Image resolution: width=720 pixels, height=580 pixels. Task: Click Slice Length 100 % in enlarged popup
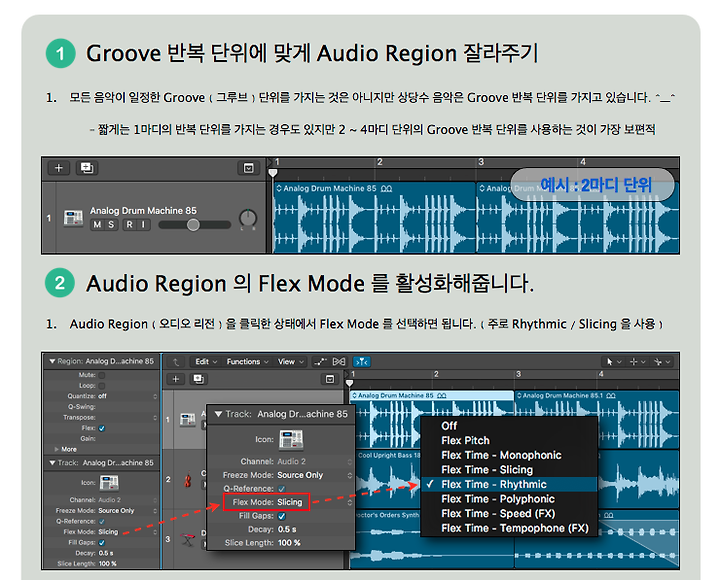point(289,543)
